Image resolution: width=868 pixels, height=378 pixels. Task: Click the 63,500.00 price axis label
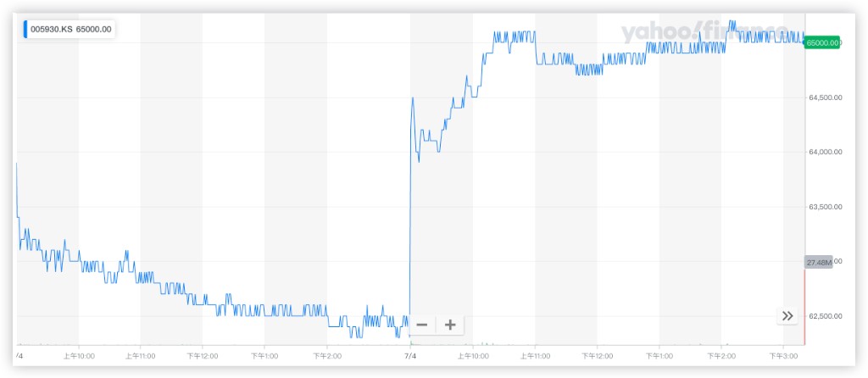[x=825, y=207]
